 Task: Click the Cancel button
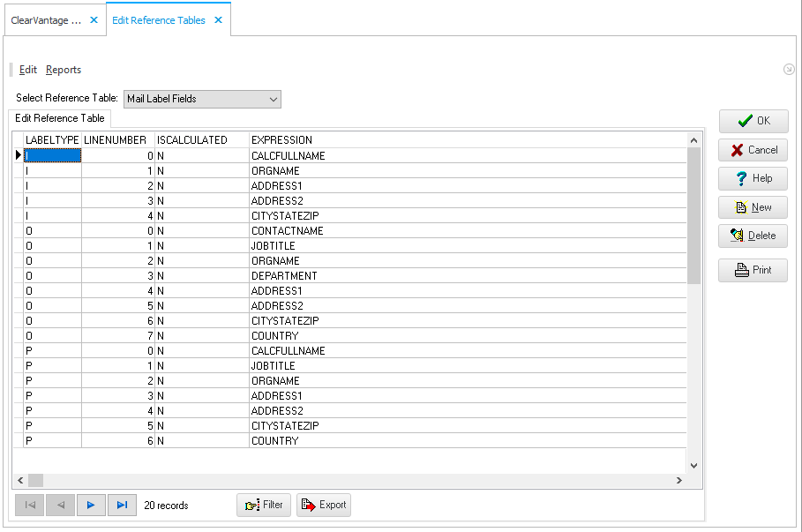click(753, 150)
